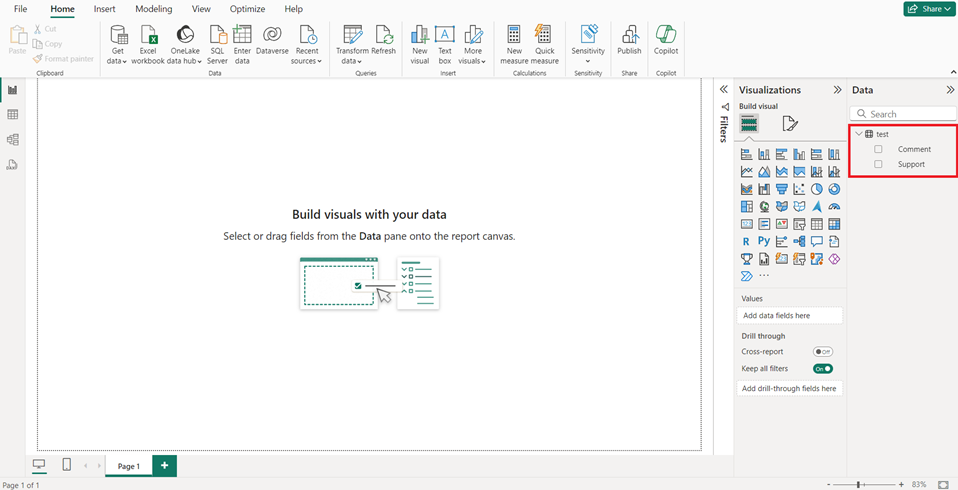Viewport: 958px width, 490px height.
Task: Toggle the Cross-report switch
Action: point(823,352)
